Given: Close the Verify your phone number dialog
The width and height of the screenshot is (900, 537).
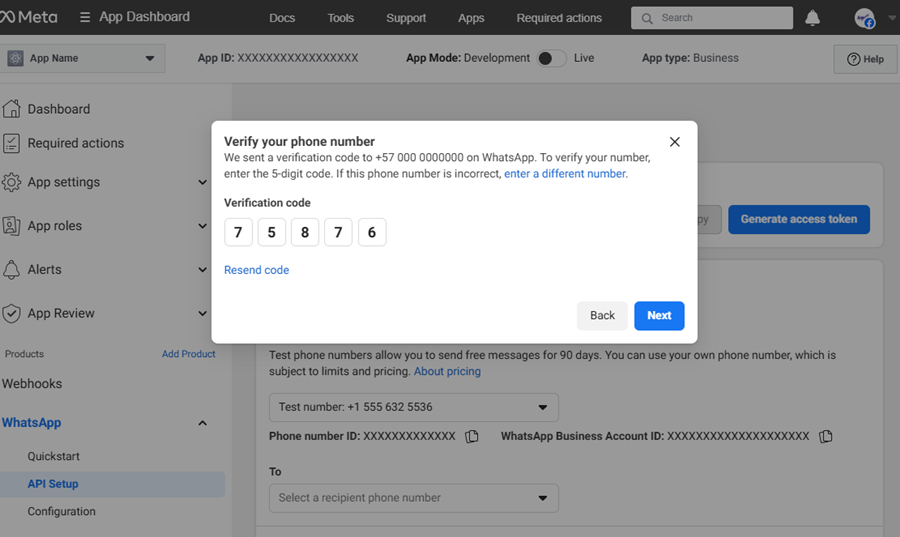Looking at the screenshot, I should point(674,142).
